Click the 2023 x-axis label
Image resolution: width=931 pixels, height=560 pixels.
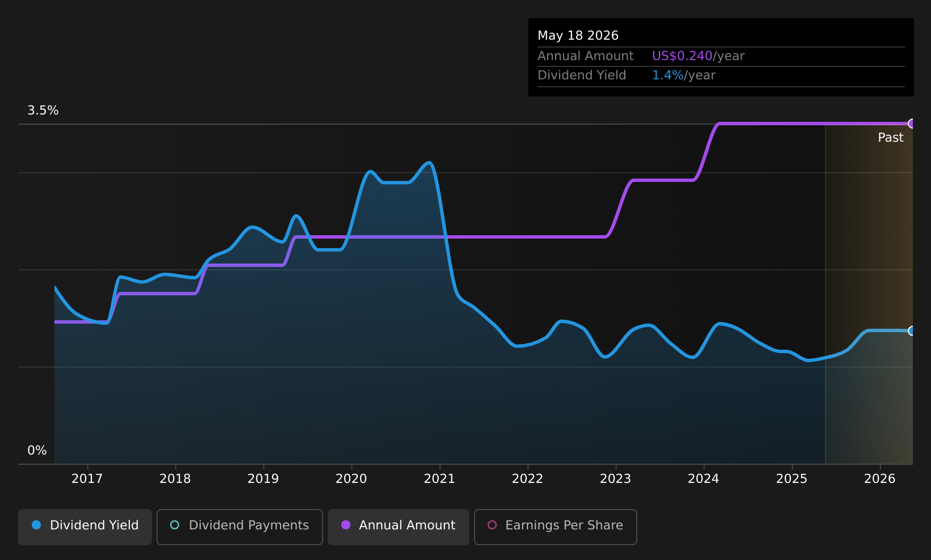click(x=616, y=479)
